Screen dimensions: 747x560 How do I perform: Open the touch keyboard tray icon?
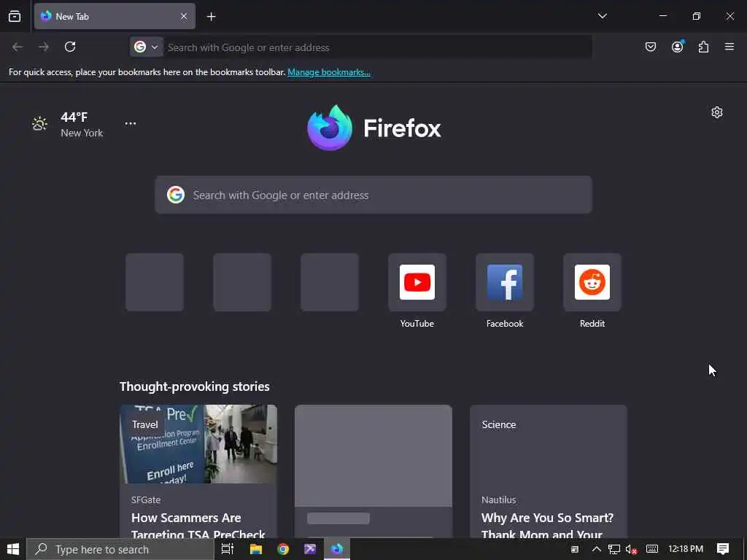[x=652, y=549]
